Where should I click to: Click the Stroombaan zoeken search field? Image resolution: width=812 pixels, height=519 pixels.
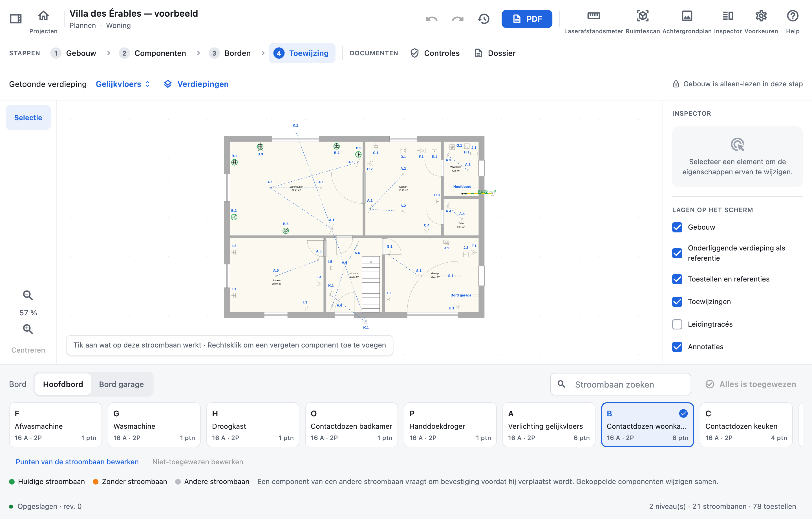pyautogui.click(x=621, y=384)
